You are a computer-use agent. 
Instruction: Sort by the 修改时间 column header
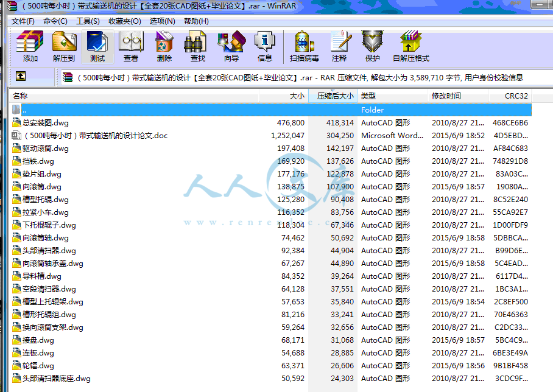click(x=458, y=96)
